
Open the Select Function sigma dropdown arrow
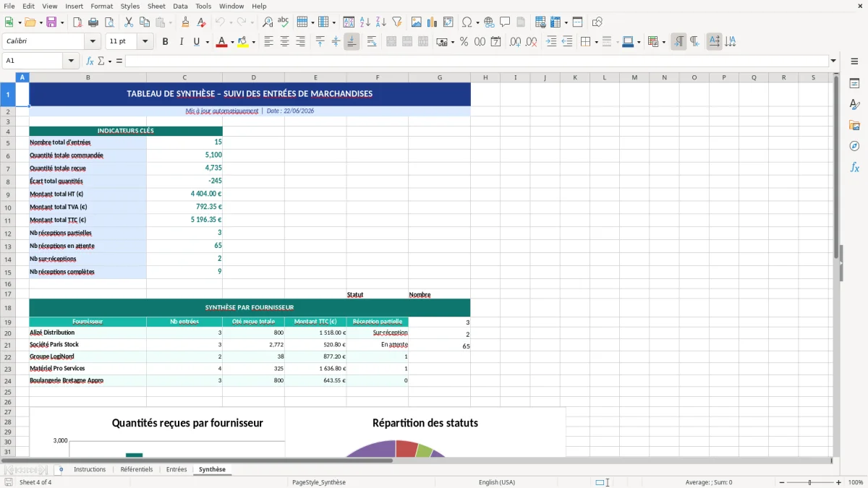click(110, 61)
